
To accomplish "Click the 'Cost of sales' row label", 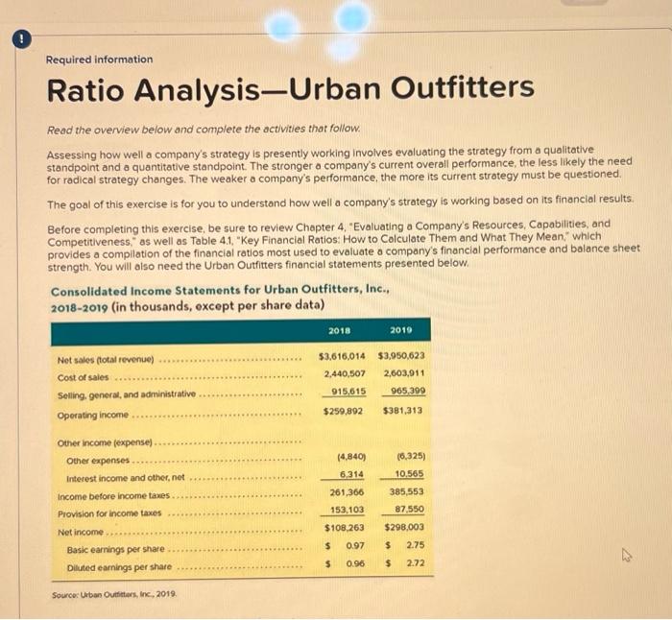I will point(84,377).
